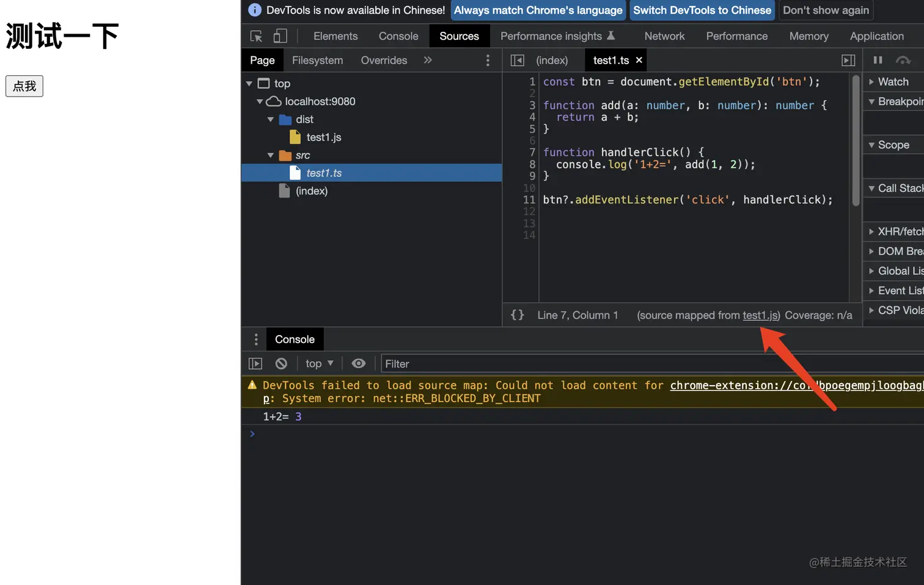Pretty print with the braces icon
Viewport: 924px width, 585px height.
coord(517,315)
